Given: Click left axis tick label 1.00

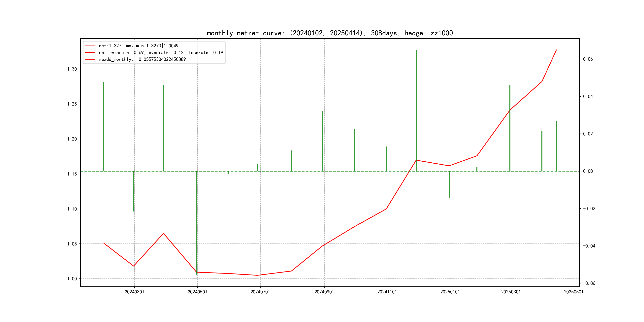Looking at the screenshot, I should [72, 279].
